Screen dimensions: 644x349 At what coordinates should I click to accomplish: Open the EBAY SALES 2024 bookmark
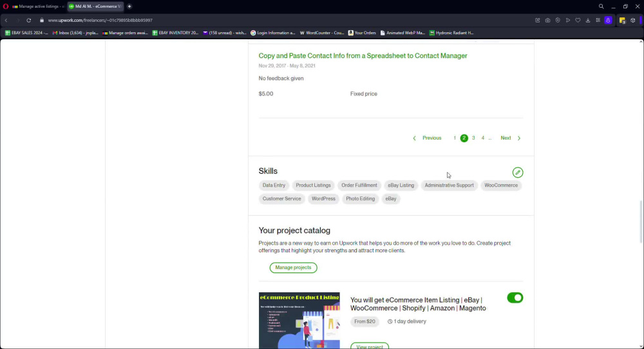point(26,33)
